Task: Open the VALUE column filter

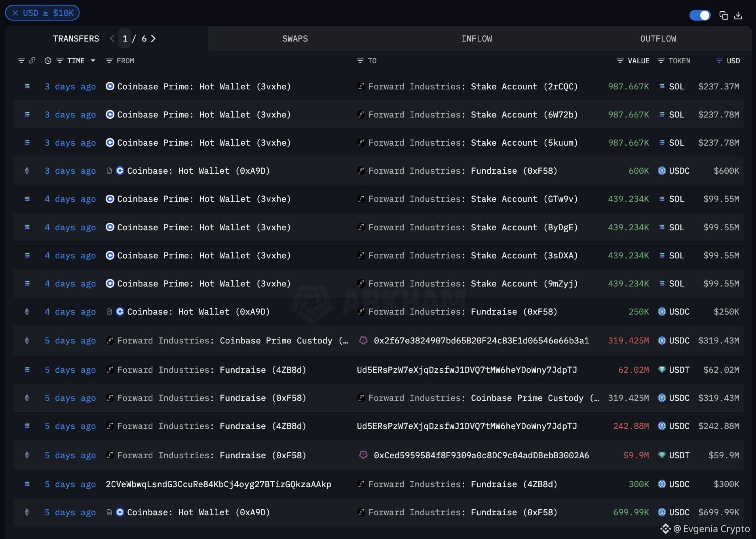Action: click(620, 61)
